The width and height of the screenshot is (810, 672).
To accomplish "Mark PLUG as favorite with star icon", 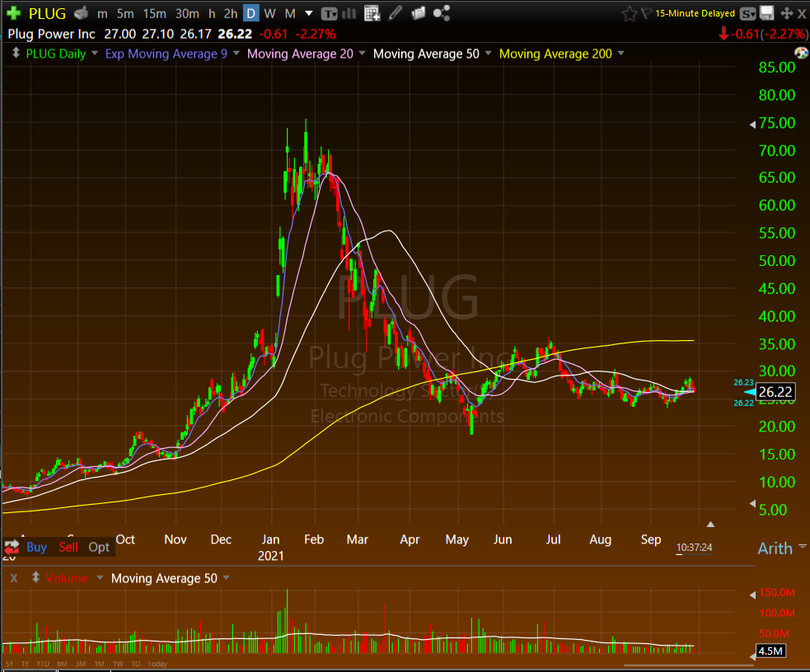I will coord(630,13).
